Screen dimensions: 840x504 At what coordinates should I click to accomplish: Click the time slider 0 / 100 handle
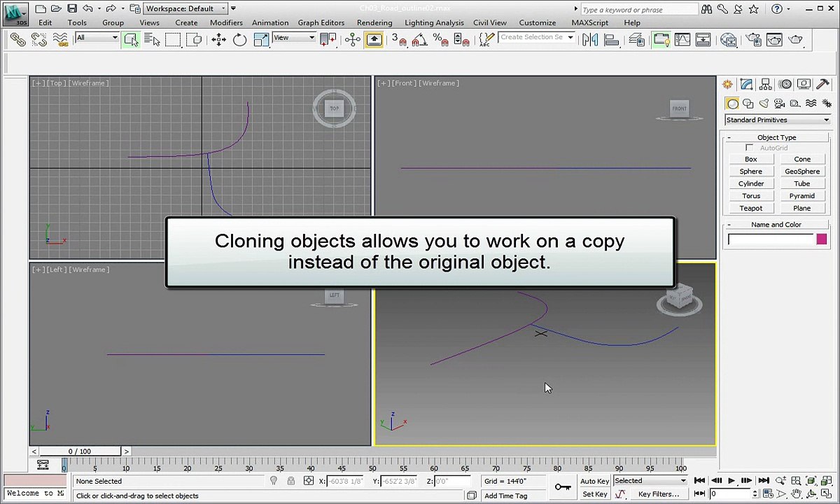[x=80, y=451]
